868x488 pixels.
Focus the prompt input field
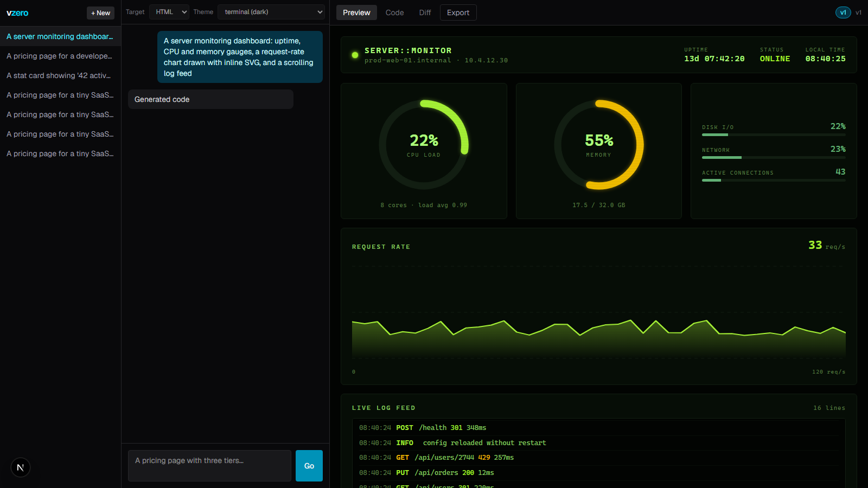(x=209, y=466)
